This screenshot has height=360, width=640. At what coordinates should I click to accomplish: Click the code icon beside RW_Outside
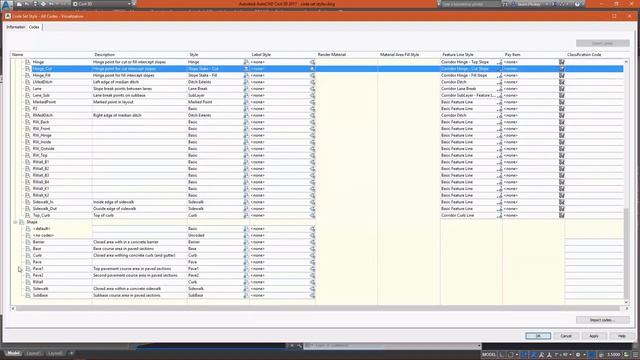tap(28, 149)
